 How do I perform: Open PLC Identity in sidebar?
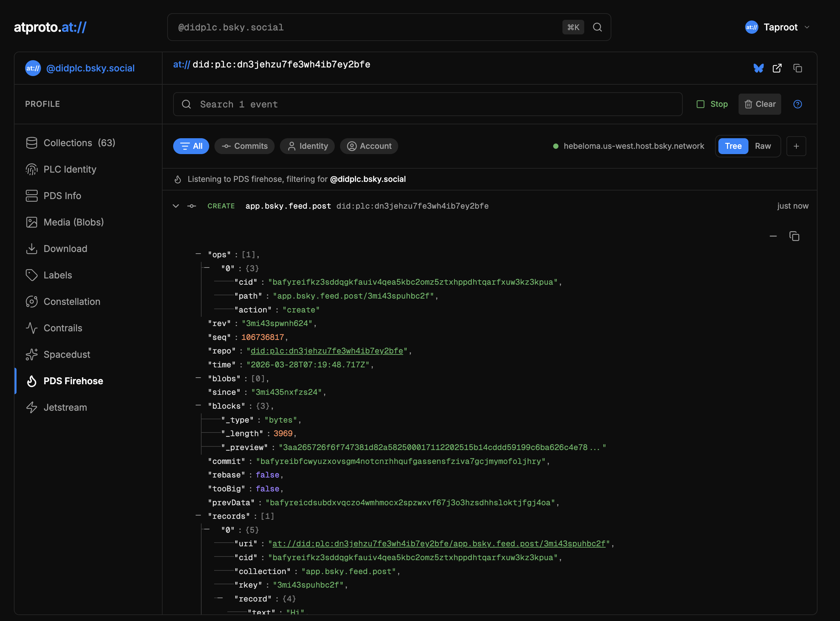(70, 169)
